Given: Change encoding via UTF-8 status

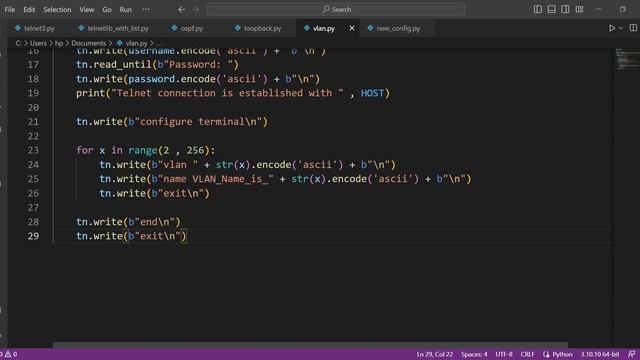Looking at the screenshot, I should [x=504, y=354].
